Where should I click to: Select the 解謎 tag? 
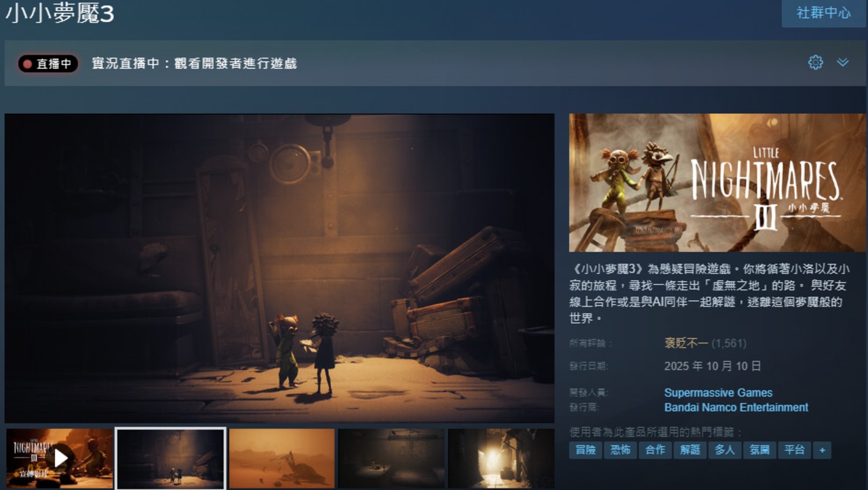(x=690, y=450)
